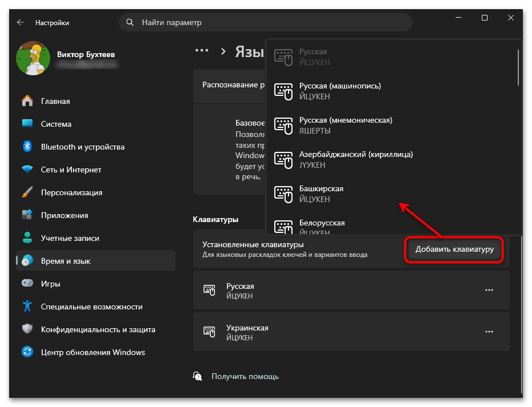Open the Приложения section
Viewport: 532px width, 407px height.
click(96, 215)
